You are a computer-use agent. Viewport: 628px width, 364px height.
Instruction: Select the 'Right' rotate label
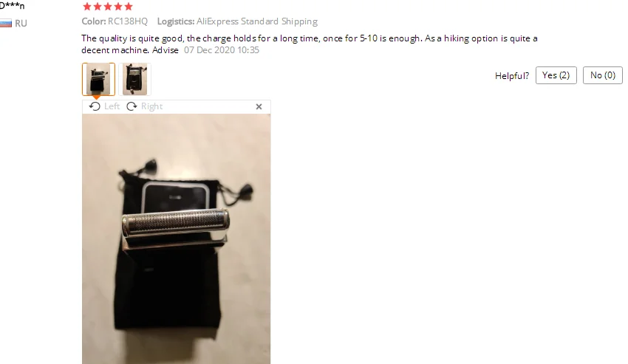[x=151, y=106]
